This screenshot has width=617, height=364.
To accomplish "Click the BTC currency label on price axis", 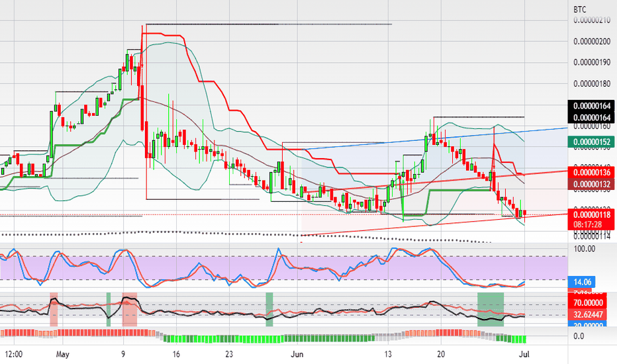I will click(x=580, y=9).
